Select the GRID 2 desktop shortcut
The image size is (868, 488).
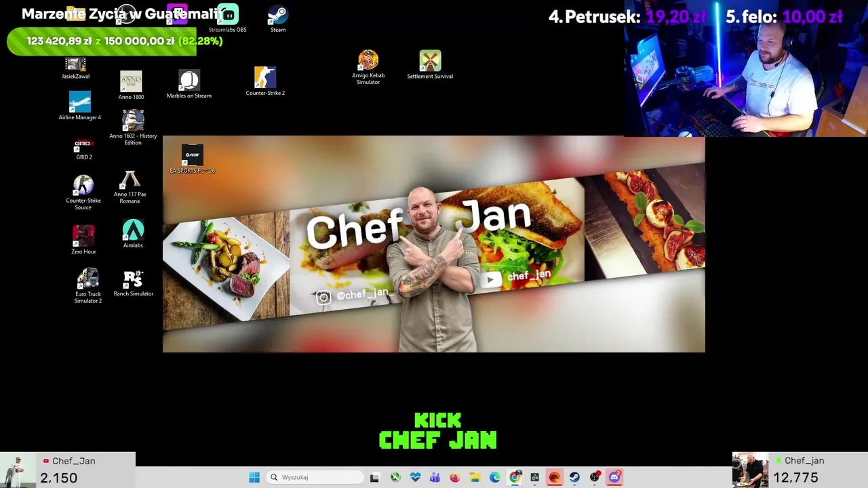coord(84,148)
